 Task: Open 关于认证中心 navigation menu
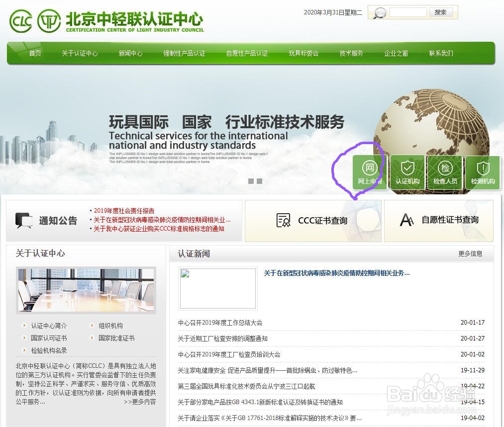tap(80, 53)
